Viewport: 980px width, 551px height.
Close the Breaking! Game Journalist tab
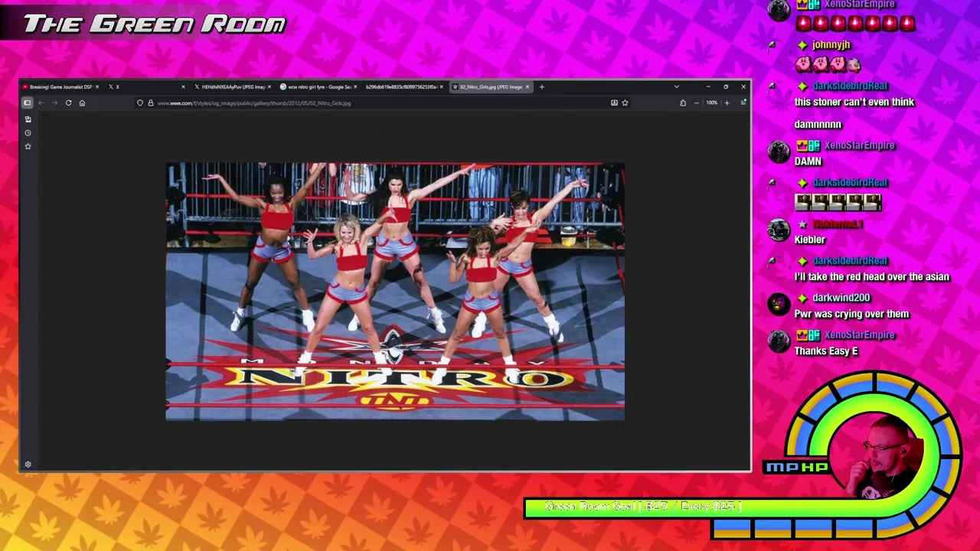[97, 86]
